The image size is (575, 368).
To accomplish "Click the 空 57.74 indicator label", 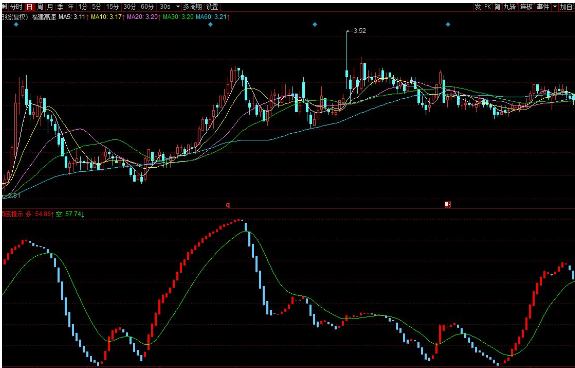I will (x=69, y=214).
